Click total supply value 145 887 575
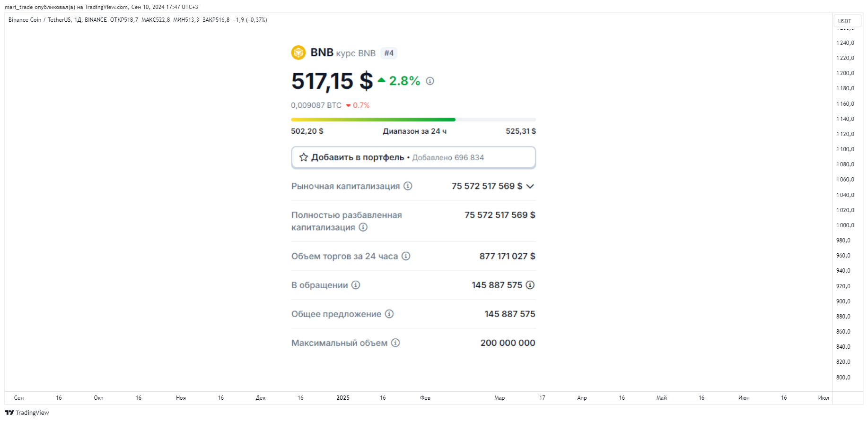The image size is (868, 421). [x=510, y=314]
